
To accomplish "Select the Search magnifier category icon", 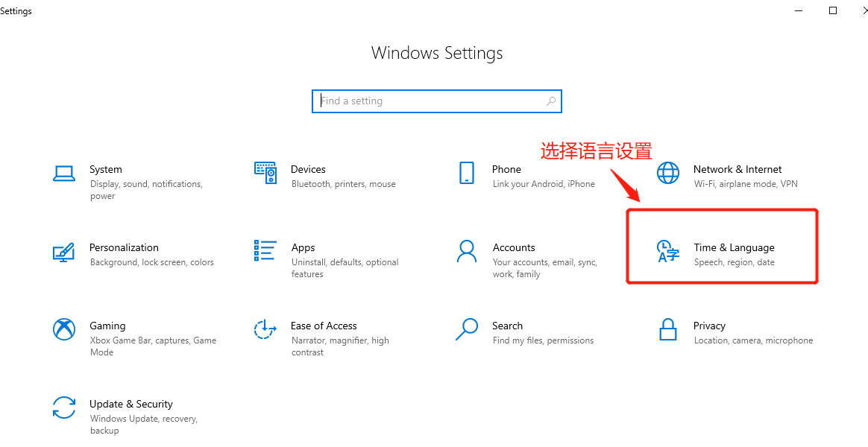I will click(467, 329).
